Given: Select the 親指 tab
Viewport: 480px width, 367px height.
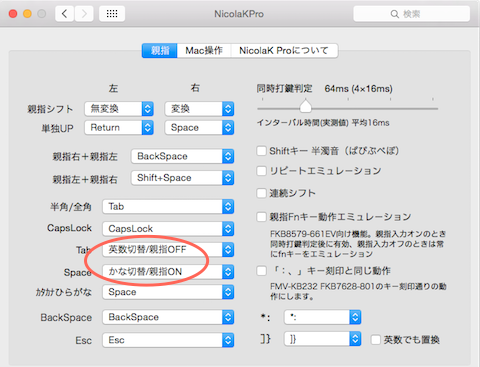Looking at the screenshot, I should point(160,51).
